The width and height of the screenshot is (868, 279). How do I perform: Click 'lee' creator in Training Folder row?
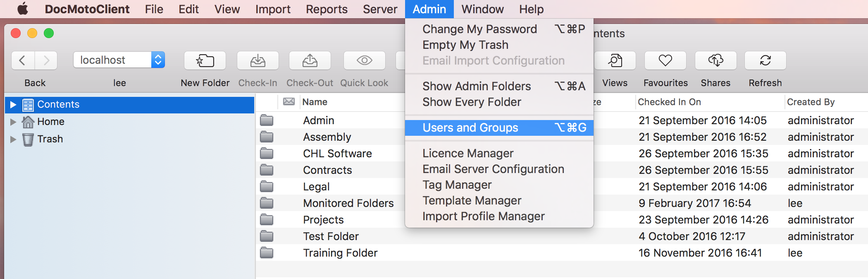pos(795,253)
